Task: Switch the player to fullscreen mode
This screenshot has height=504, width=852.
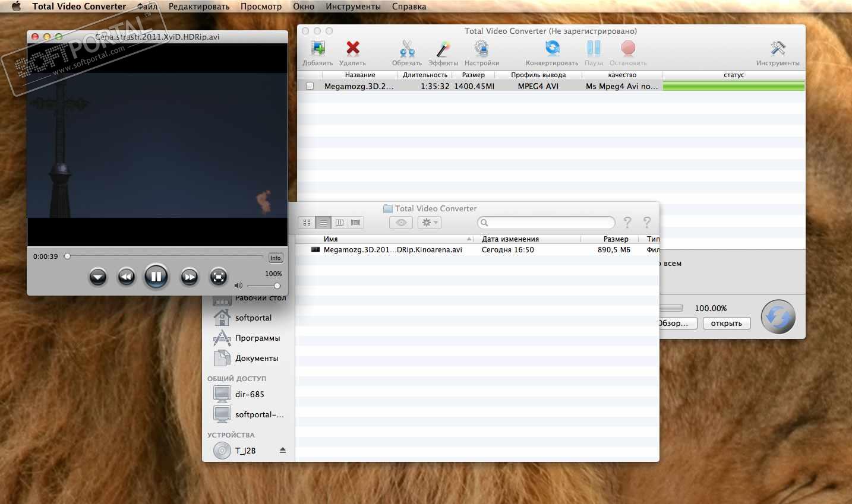Action: tap(219, 277)
